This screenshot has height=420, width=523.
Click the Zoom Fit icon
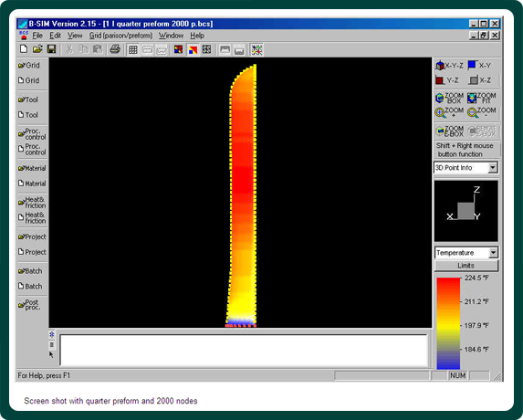(482, 98)
